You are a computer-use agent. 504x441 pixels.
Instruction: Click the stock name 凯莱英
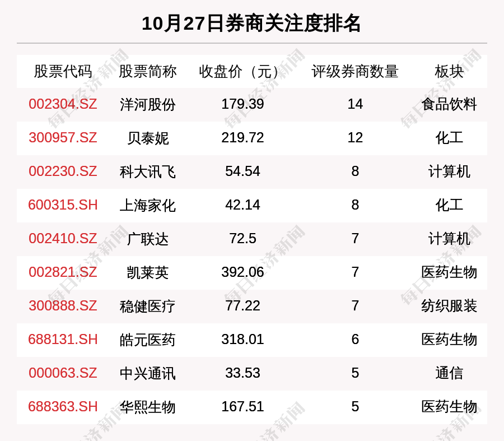147,273
